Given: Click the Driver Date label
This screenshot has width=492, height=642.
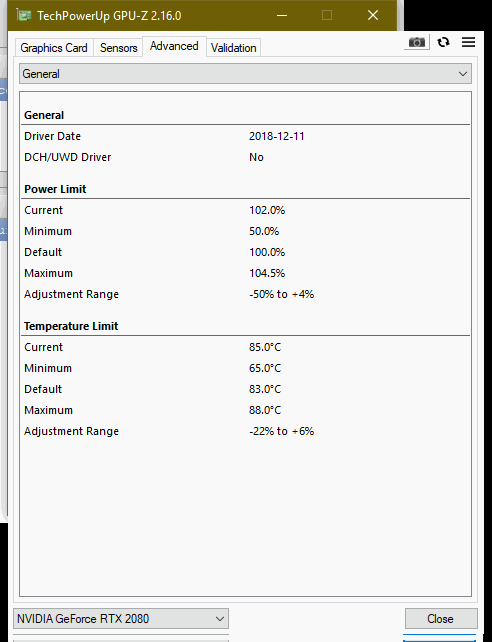Looking at the screenshot, I should click(52, 136).
